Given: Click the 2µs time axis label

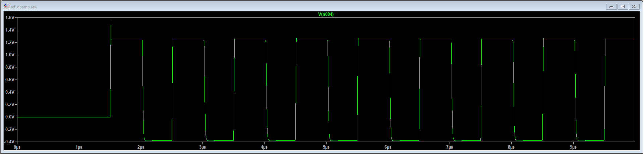Looking at the screenshot, I should [x=141, y=147].
